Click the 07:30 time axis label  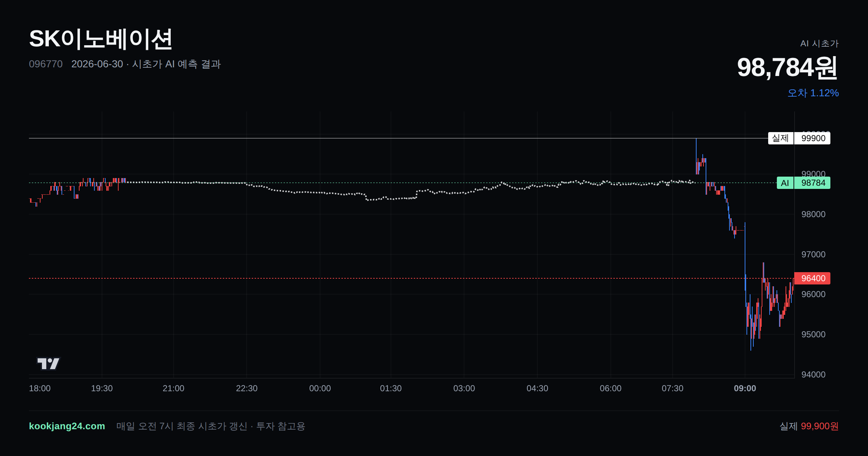673,388
